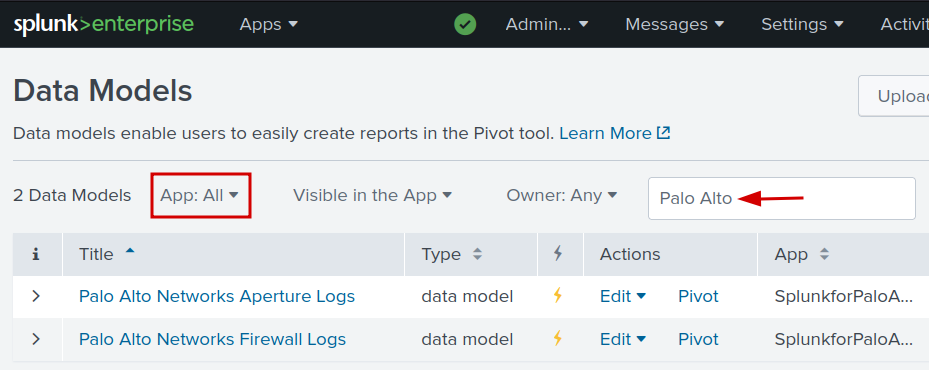Open the Apps menu
929x370 pixels.
[268, 24]
